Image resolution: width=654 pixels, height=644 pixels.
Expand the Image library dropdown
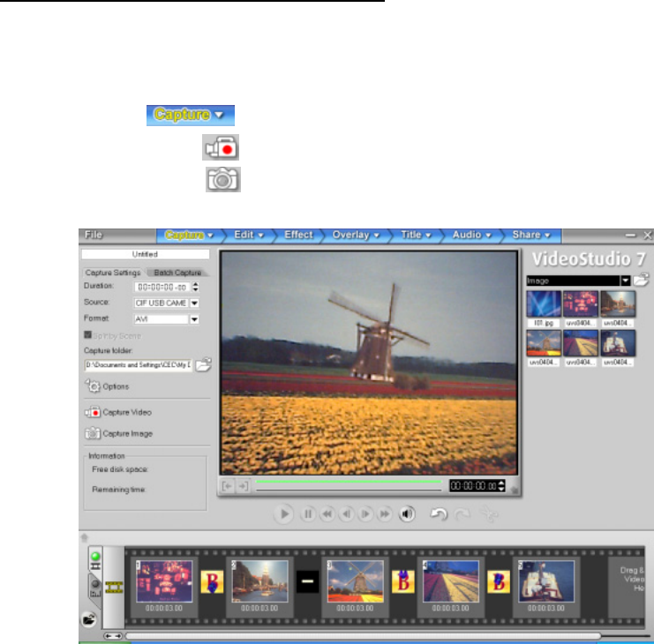click(x=625, y=281)
